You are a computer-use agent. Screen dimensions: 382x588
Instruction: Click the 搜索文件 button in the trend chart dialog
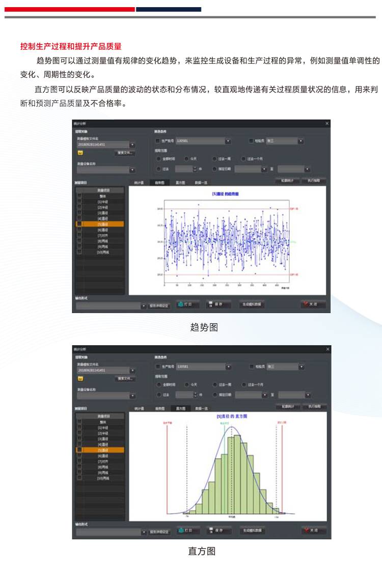click(125, 152)
